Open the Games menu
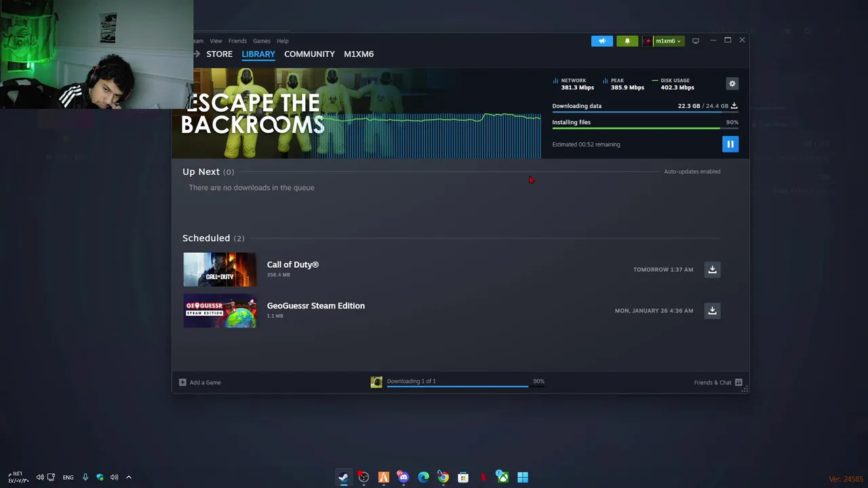The image size is (868, 488). coord(262,41)
